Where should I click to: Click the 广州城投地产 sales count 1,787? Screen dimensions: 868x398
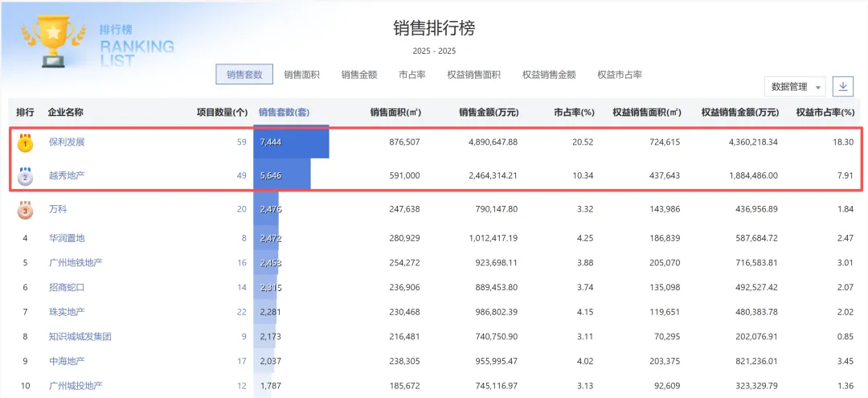coord(270,386)
